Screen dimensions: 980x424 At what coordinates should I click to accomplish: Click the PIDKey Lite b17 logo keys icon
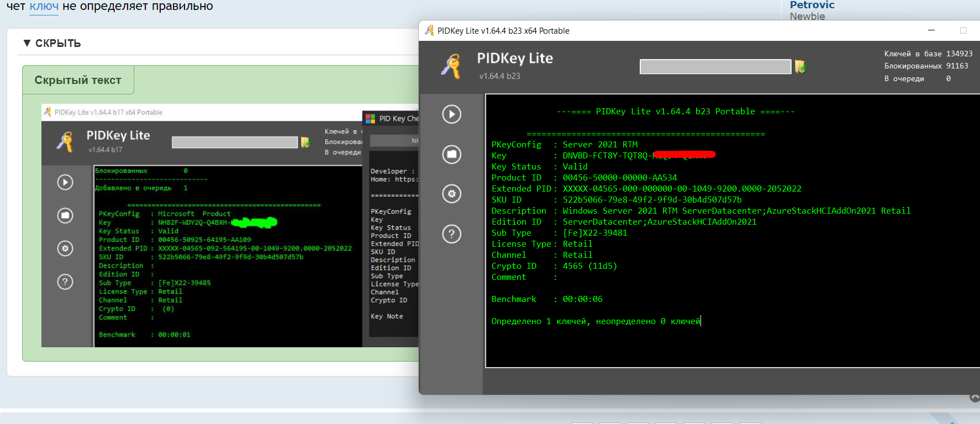point(65,142)
